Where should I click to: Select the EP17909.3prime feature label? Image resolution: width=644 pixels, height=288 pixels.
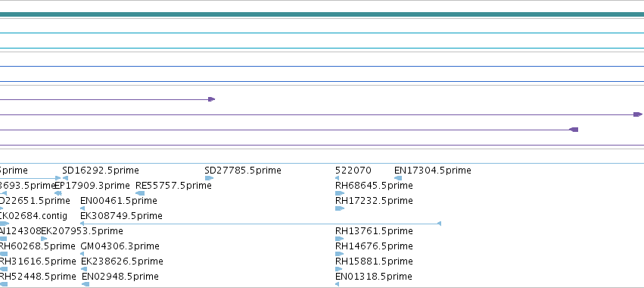pyautogui.click(x=92, y=186)
